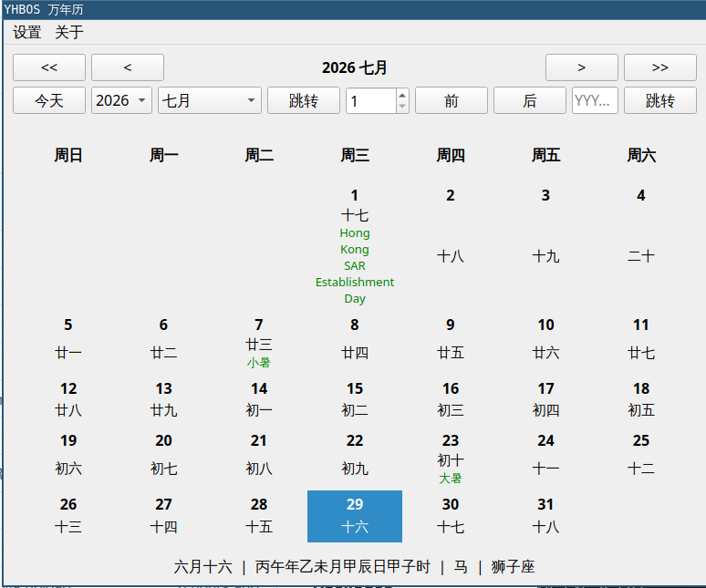This screenshot has width=706, height=588.
Task: Select date 10 with lunar 廿六
Action: pyautogui.click(x=545, y=343)
